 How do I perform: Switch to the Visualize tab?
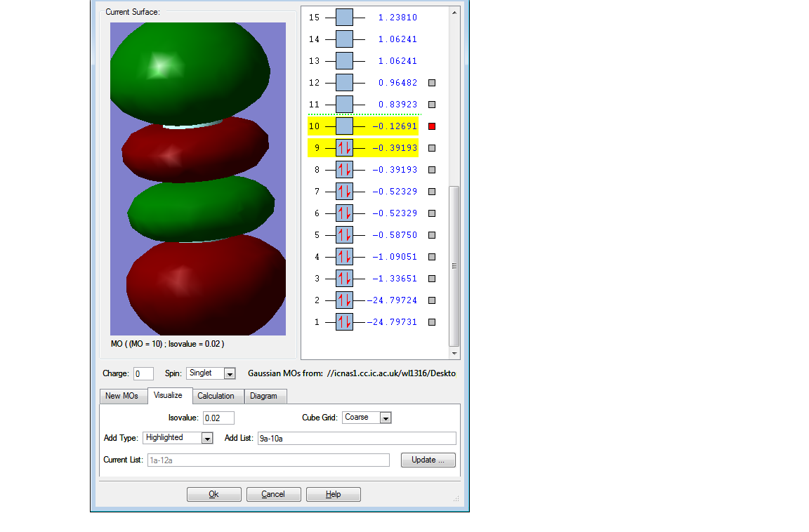(169, 395)
